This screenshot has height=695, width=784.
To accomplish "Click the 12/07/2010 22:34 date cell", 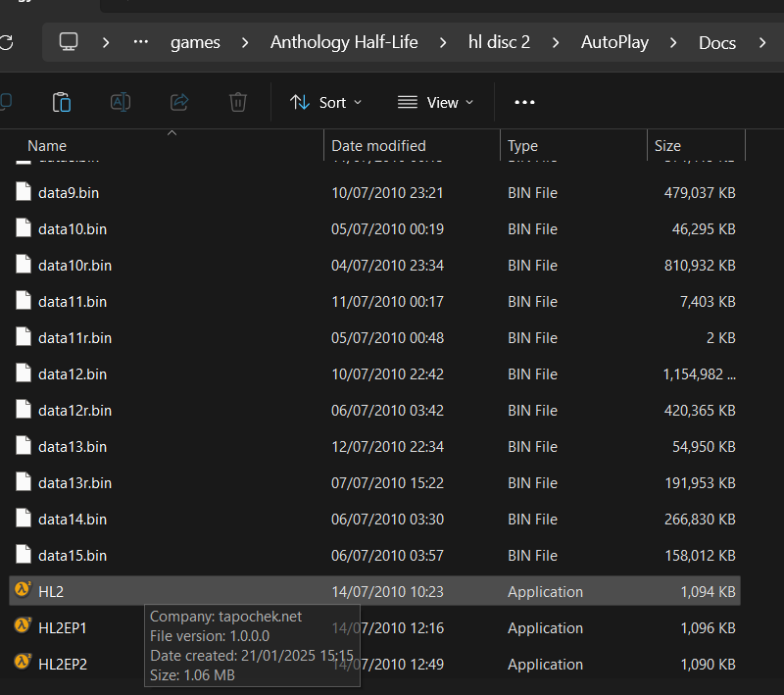I will click(x=387, y=446).
